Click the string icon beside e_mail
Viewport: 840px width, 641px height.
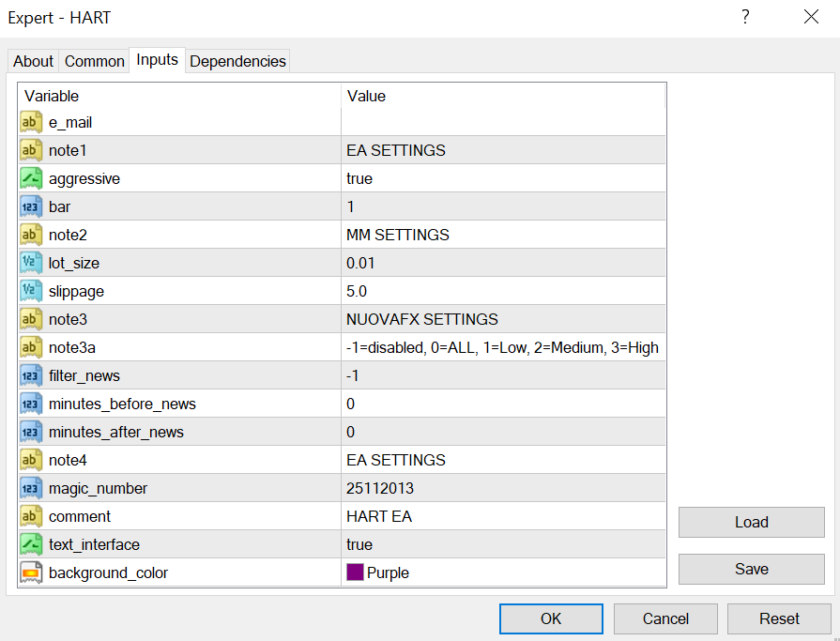click(x=31, y=122)
